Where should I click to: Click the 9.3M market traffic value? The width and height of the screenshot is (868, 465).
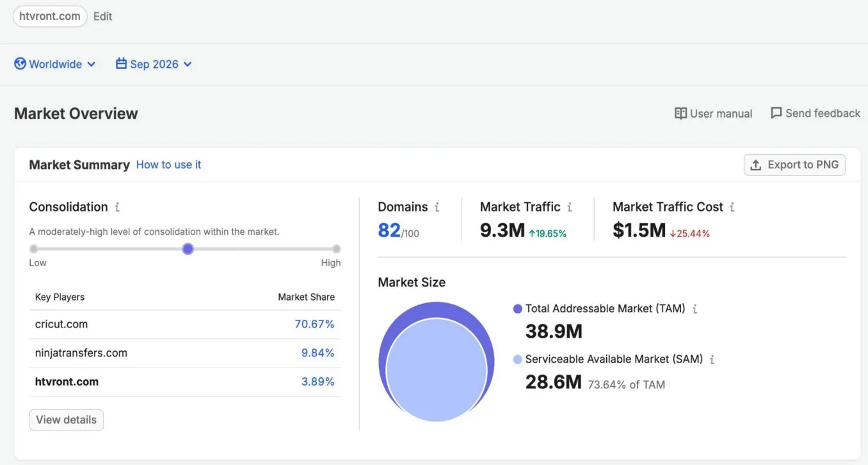click(502, 230)
